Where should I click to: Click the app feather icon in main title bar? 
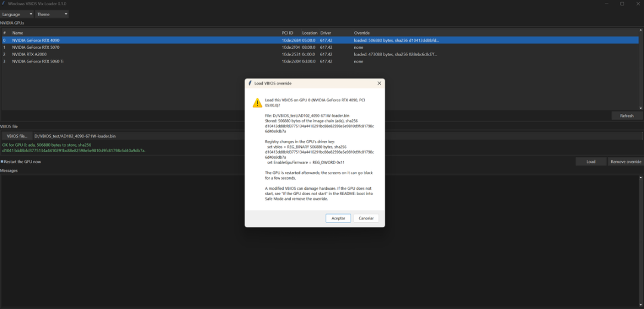click(x=4, y=4)
